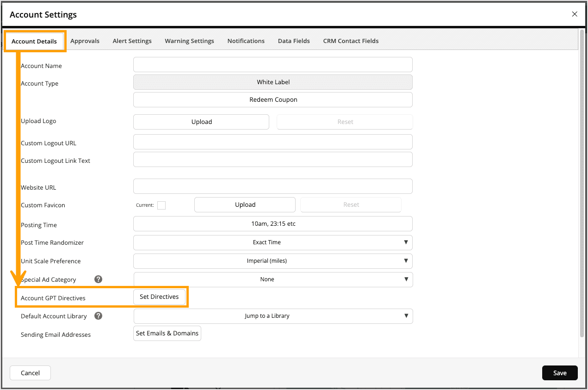Select the Notifications tab
Screen dimensions: 588x390
246,41
